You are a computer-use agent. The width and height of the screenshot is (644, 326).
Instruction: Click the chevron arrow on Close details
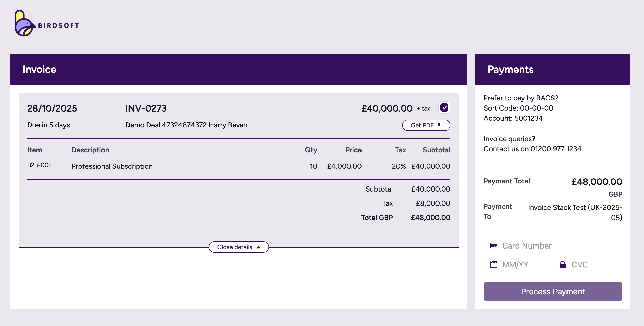(258, 247)
